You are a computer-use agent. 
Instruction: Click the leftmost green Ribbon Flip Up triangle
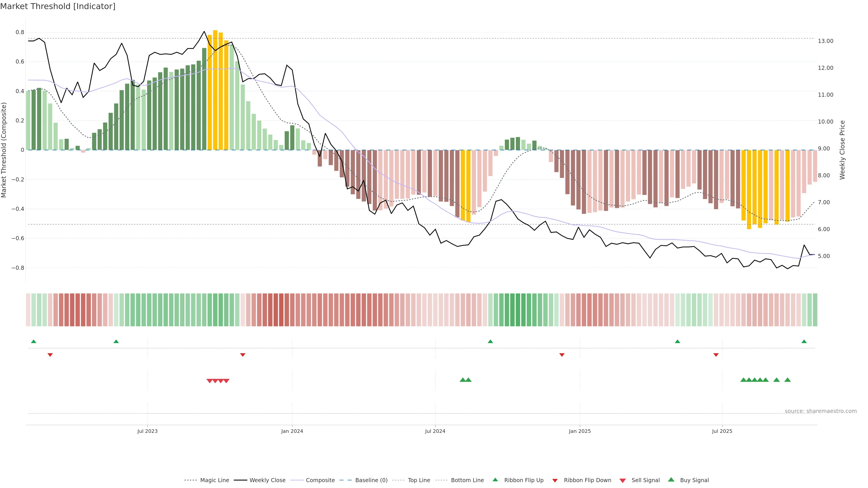tap(33, 342)
